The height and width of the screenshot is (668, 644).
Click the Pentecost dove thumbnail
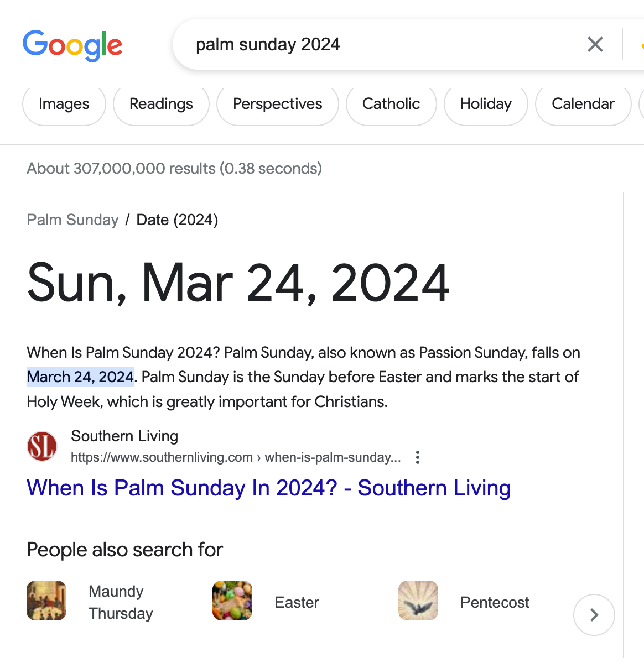tap(418, 601)
